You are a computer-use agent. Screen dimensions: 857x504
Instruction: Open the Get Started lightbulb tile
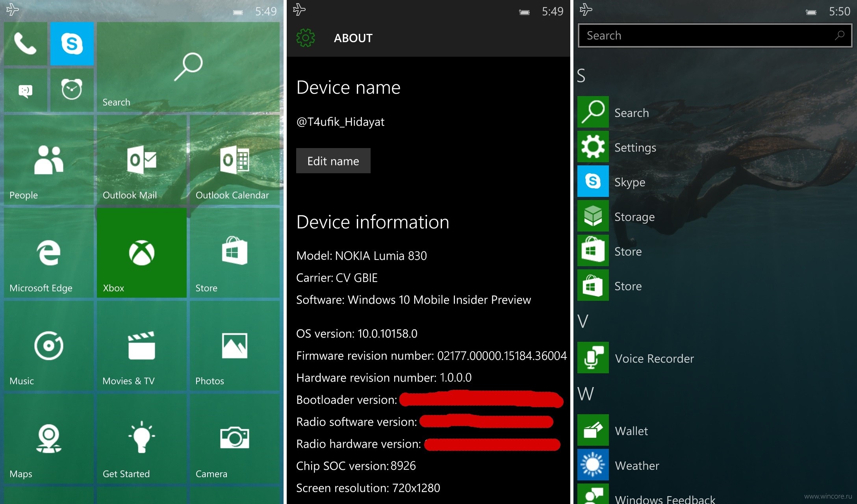click(142, 439)
